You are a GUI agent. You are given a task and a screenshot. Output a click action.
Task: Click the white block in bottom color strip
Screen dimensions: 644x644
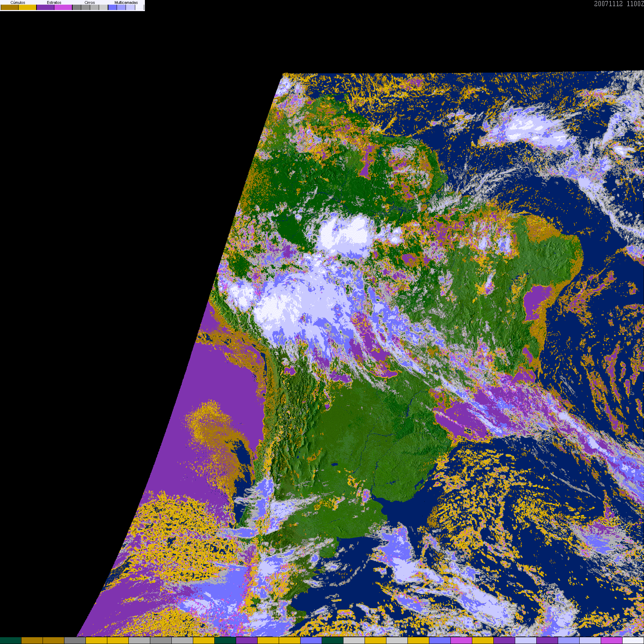[633, 640]
